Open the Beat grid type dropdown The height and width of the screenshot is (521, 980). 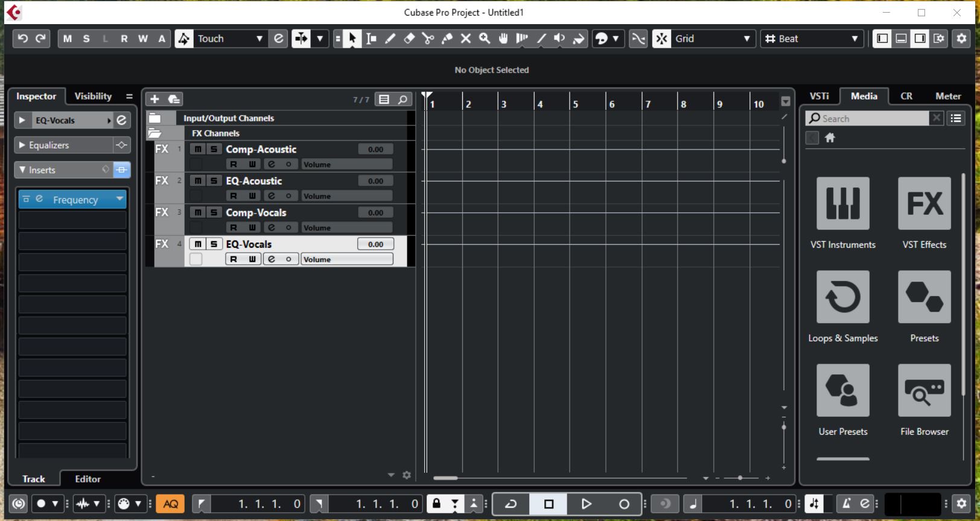pos(812,39)
